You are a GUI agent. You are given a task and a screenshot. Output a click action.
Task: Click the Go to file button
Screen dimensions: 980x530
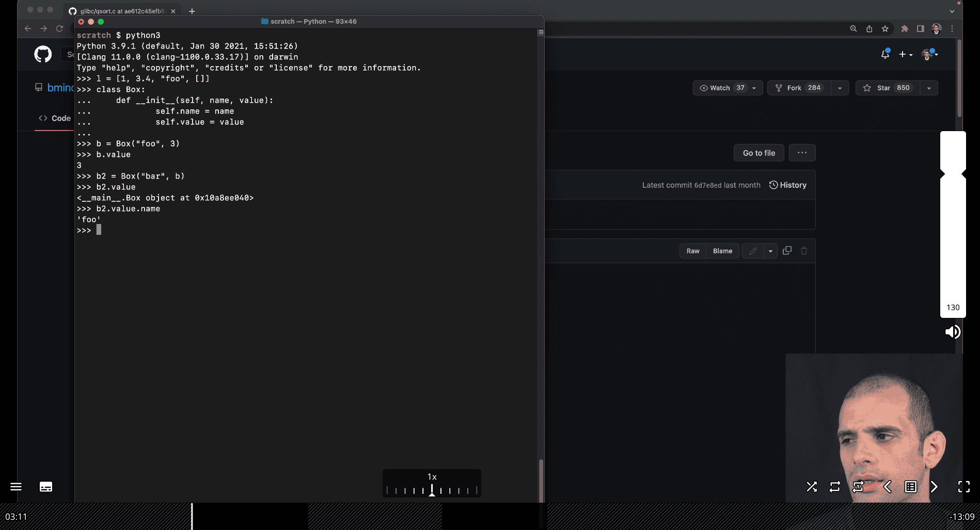758,153
